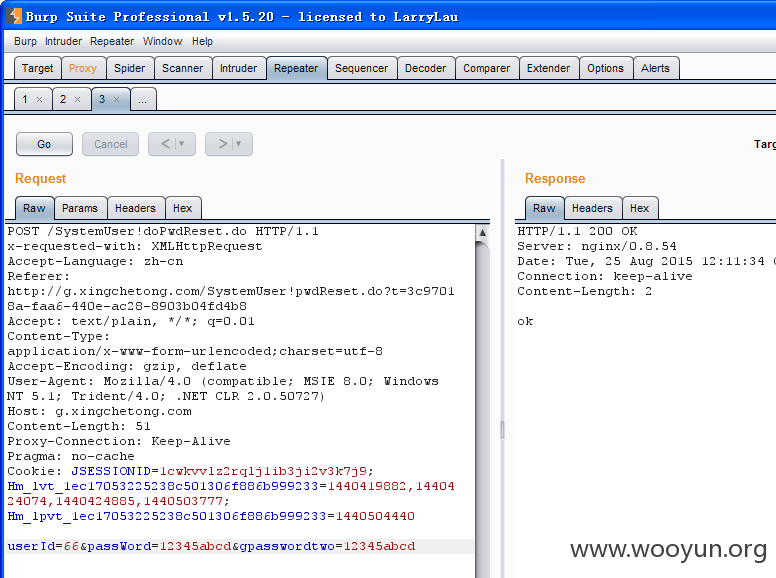Switch to the Scanner tab
Screen dimensions: 776x578
pyautogui.click(x=183, y=68)
